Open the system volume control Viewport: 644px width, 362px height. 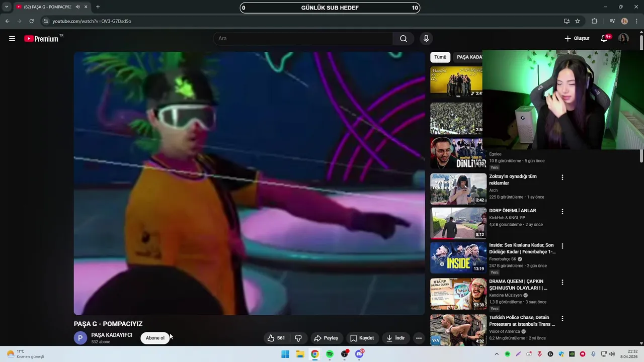[612, 354]
